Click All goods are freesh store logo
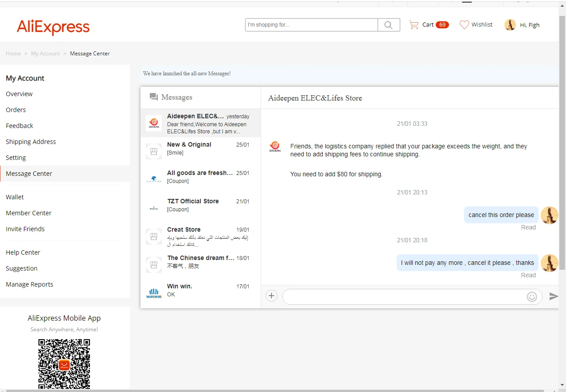The image size is (566, 392). click(154, 180)
